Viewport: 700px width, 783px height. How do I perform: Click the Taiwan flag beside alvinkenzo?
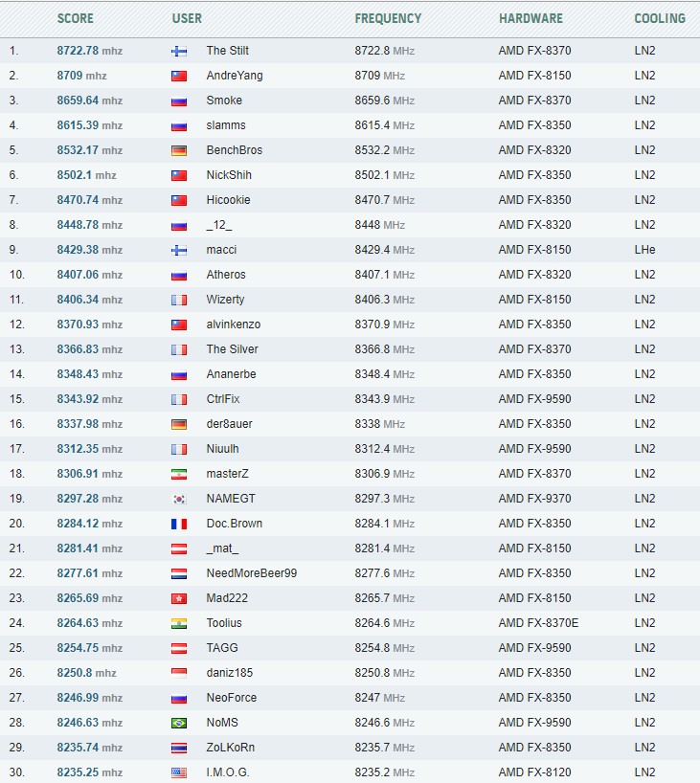[x=179, y=324]
